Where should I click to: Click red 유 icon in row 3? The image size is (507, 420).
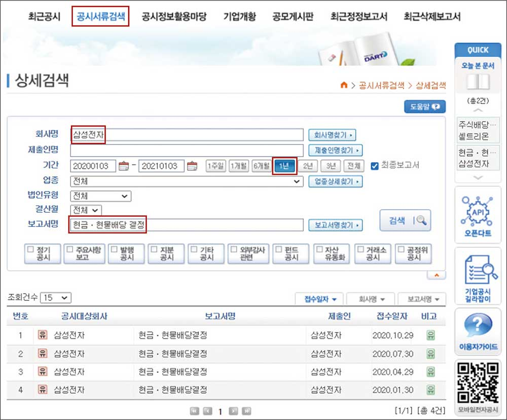(x=43, y=371)
